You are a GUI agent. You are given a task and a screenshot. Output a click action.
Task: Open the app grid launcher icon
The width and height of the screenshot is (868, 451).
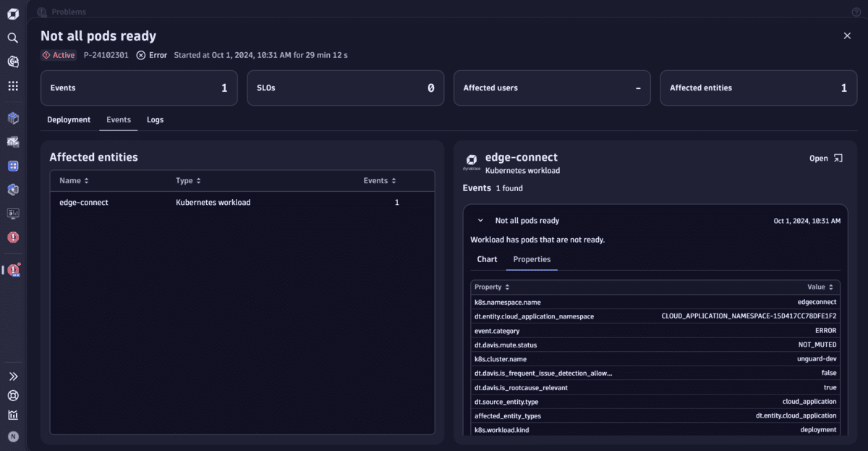[x=12, y=85]
